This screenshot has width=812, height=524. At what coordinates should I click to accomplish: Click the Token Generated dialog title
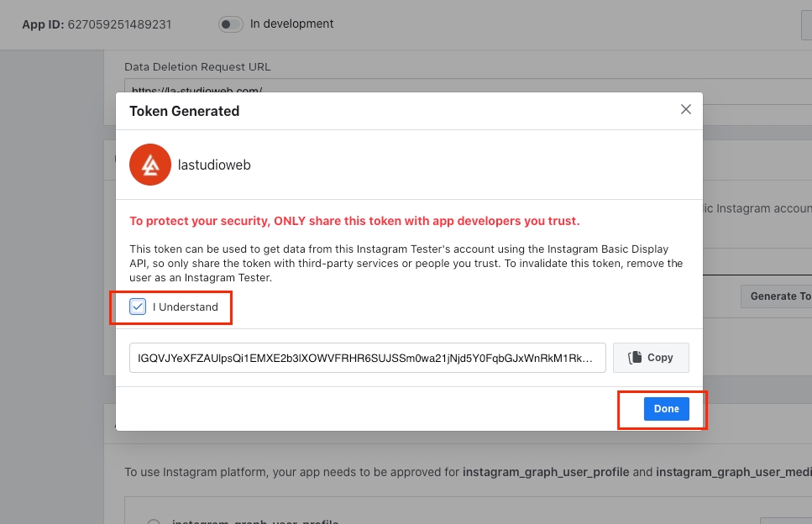184,111
